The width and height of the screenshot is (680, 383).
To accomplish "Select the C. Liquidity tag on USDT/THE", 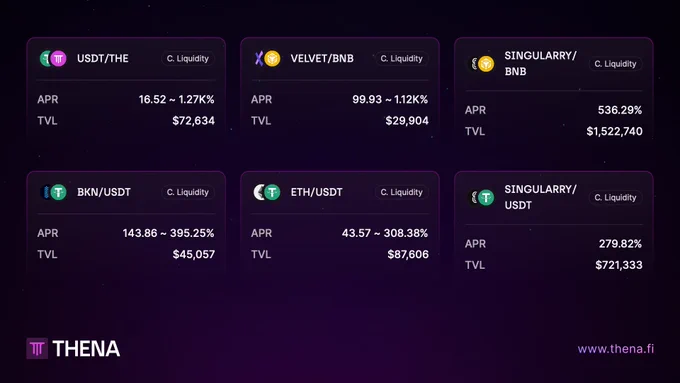I will click(188, 59).
